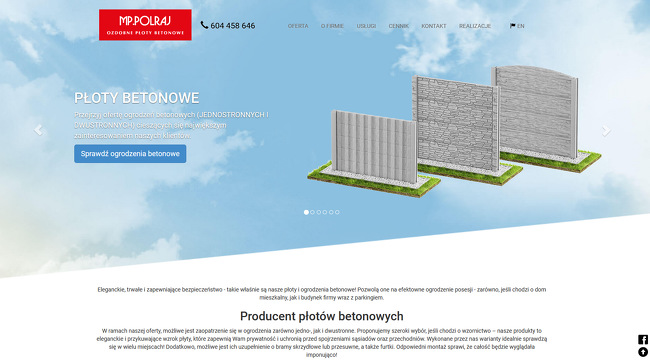Select the first carousel indicator dot
This screenshot has width=650, height=364.
pos(306,212)
